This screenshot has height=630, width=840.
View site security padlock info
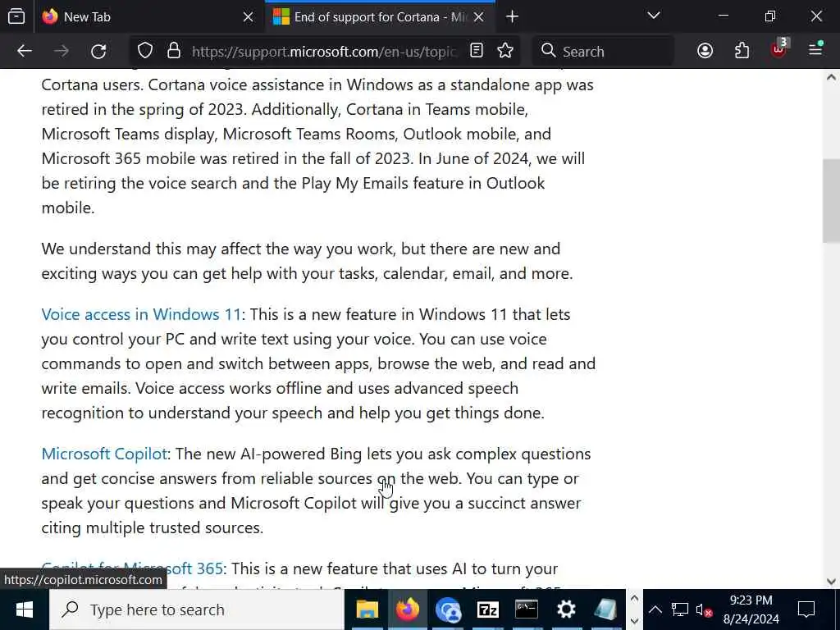point(174,51)
